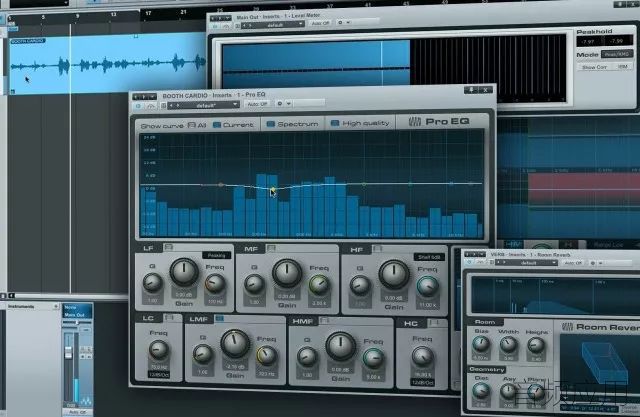This screenshot has height=417, width=640.
Task: Select the BOOTH CARDIO audio clip
Action: [x=107, y=64]
